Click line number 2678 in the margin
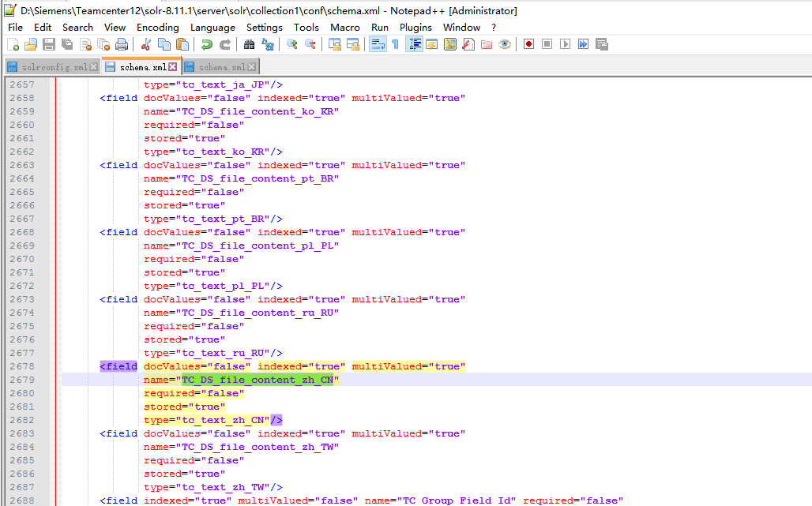The image size is (812, 506). 22,366
